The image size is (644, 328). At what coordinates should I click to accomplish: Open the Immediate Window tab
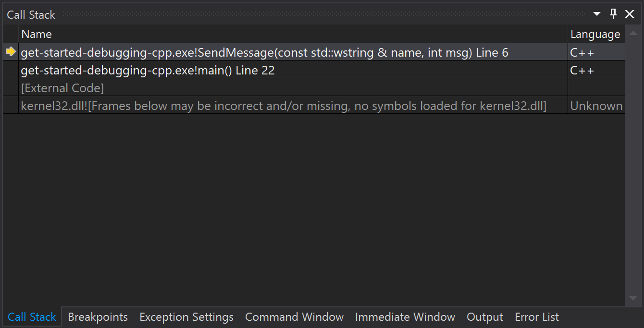pyautogui.click(x=405, y=317)
